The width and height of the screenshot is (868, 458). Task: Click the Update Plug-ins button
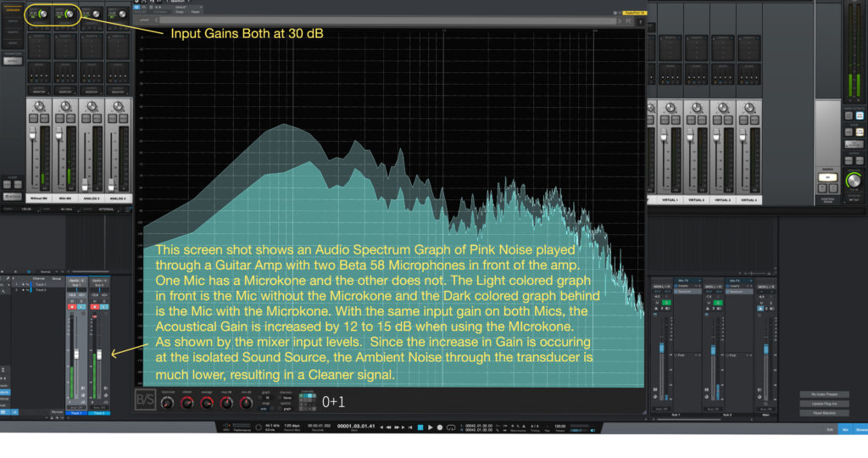click(824, 404)
